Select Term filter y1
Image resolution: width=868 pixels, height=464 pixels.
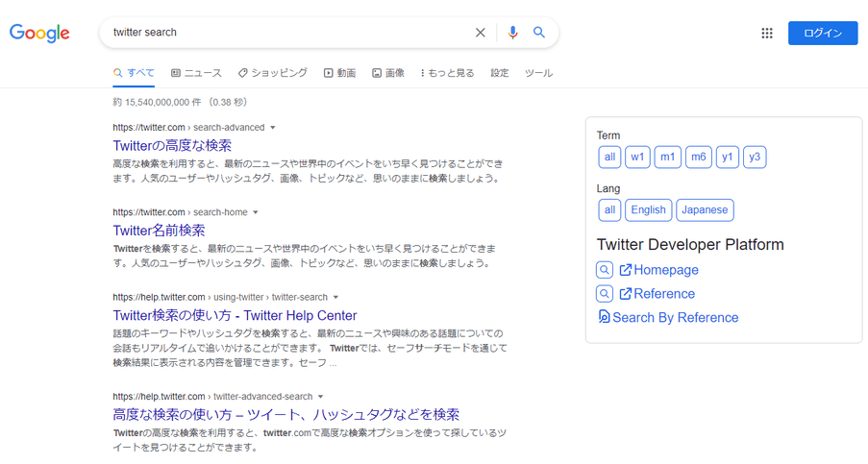point(727,157)
